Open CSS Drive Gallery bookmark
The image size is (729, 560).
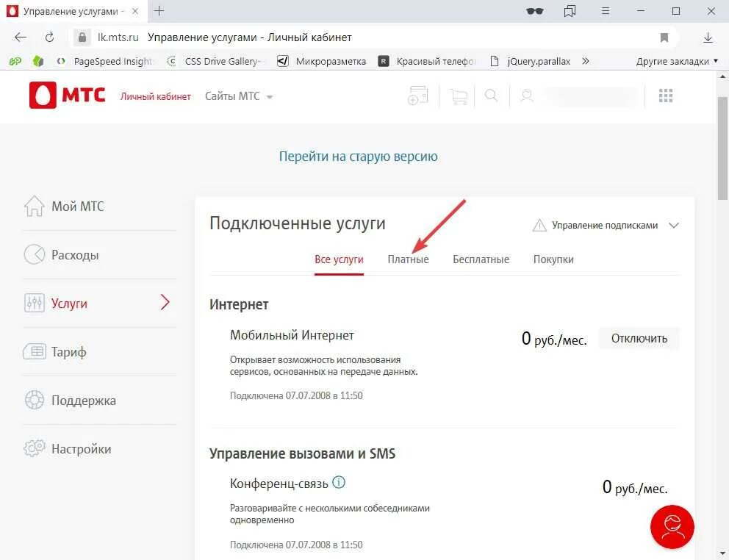pyautogui.click(x=214, y=62)
